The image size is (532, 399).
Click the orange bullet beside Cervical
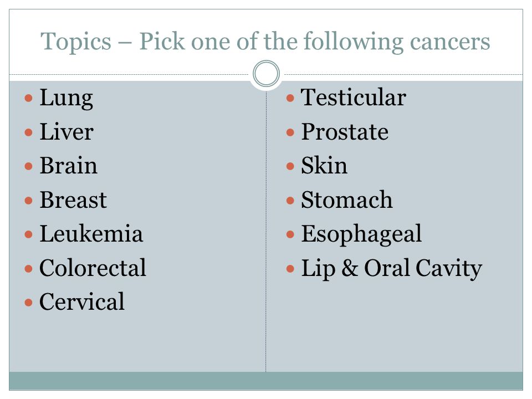[29, 303]
